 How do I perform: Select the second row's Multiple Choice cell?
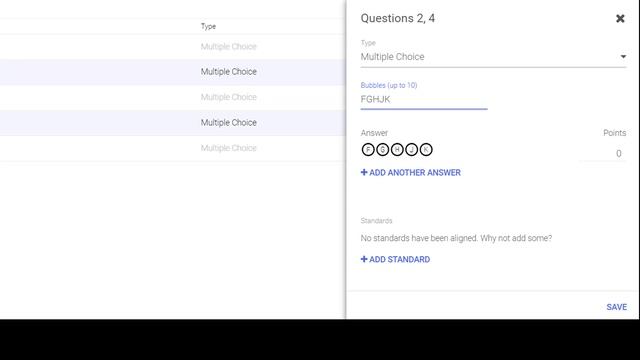click(x=229, y=71)
